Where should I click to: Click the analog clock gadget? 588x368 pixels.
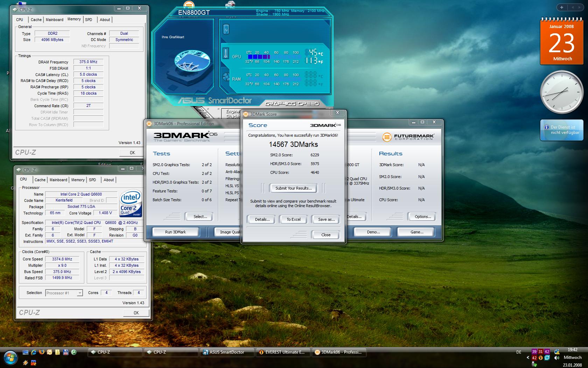coord(562,93)
